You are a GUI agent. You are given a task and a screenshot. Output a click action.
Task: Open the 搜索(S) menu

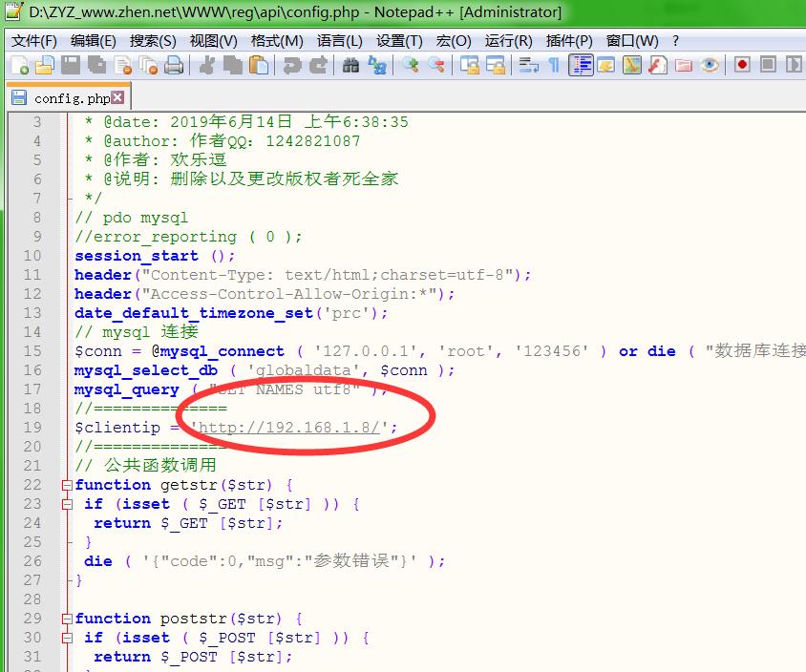[153, 41]
